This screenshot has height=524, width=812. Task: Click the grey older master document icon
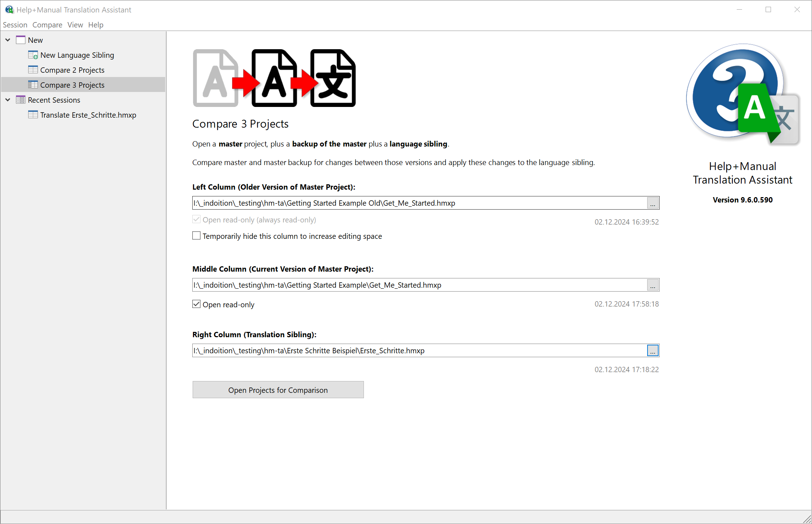[215, 78]
